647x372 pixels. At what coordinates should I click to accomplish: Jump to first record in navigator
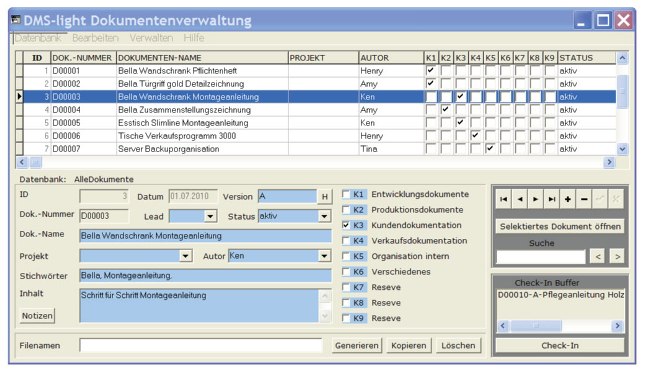click(503, 199)
